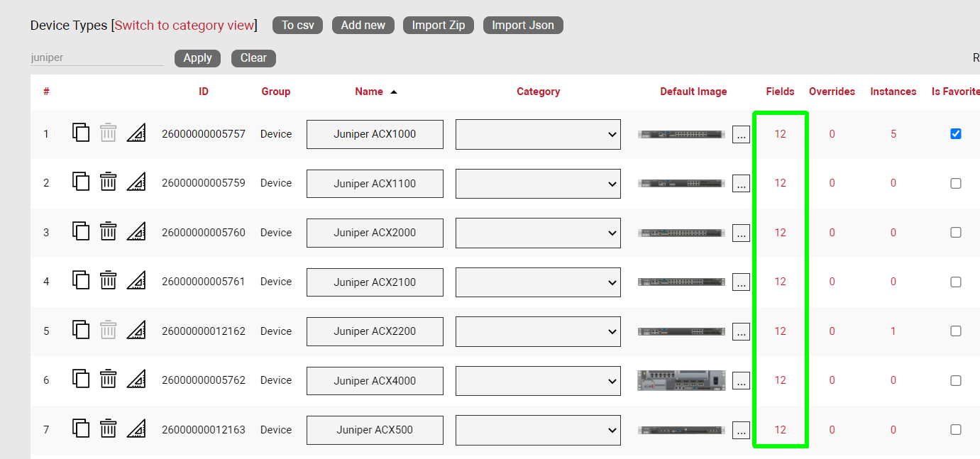980x459 pixels.
Task: Open the ruler icon for Juniper ACX2000
Action: pyautogui.click(x=136, y=231)
